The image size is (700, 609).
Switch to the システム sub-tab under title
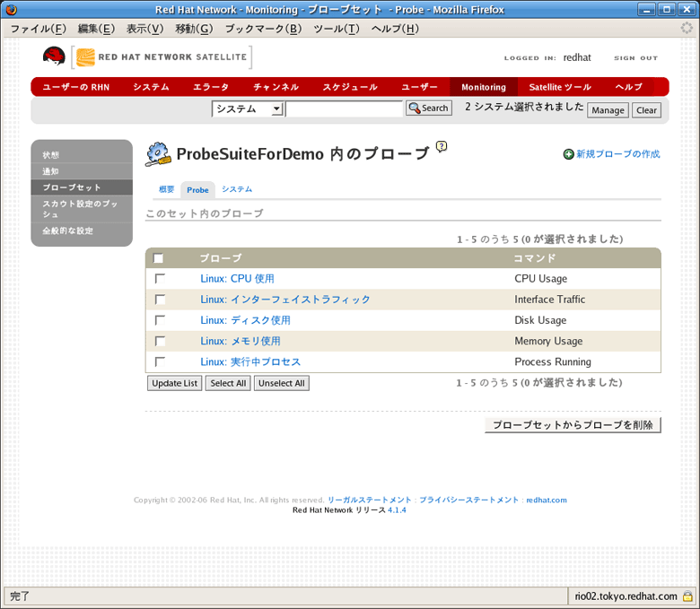tap(237, 189)
